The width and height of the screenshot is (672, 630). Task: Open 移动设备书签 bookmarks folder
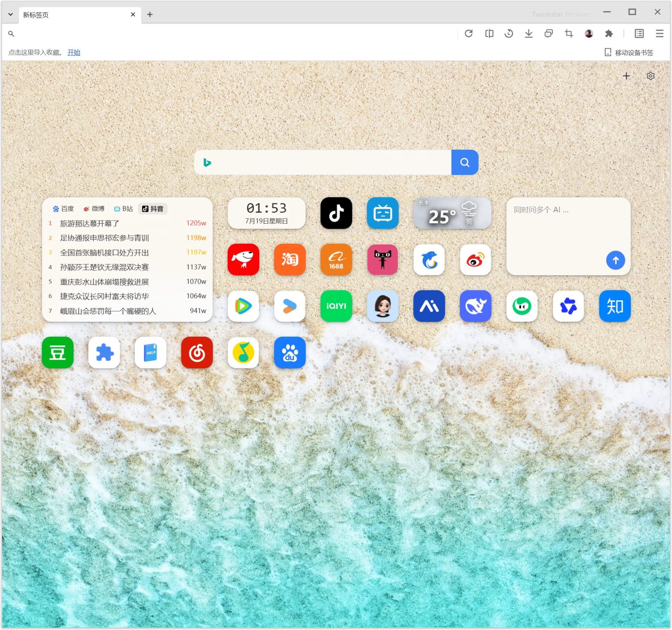click(629, 53)
